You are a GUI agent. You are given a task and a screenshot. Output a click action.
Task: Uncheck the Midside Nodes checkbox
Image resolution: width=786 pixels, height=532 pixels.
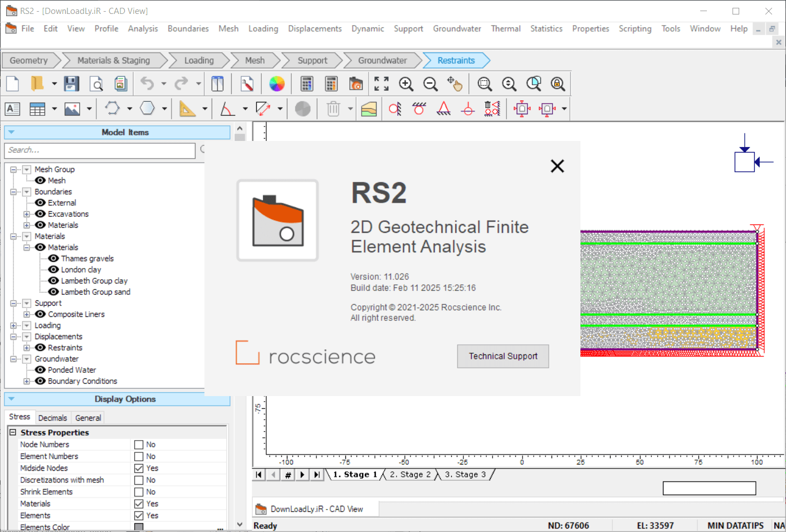click(x=139, y=468)
